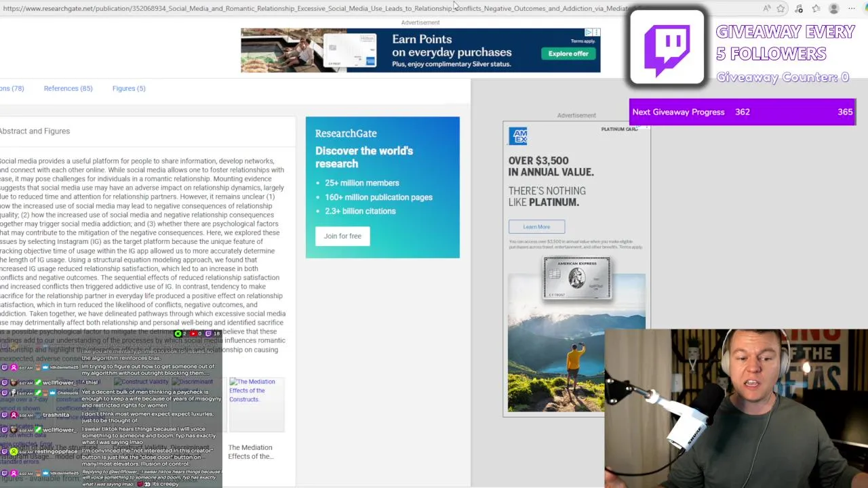The image size is (868, 488).
Task: Click the streamer webcam overlay
Action: point(736,408)
